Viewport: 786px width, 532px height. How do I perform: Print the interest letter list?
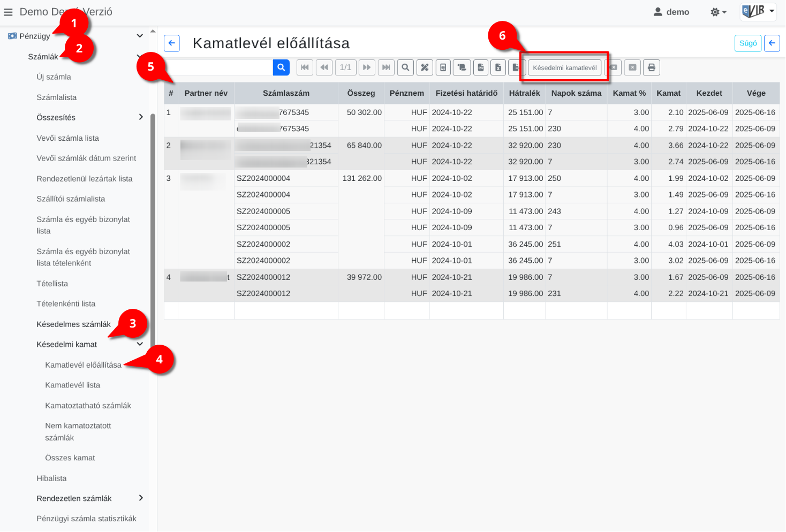pyautogui.click(x=652, y=67)
